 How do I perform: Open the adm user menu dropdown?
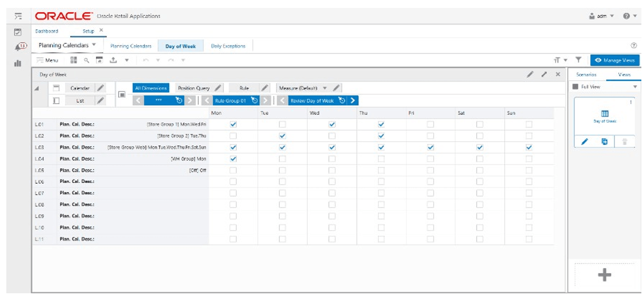[601, 16]
